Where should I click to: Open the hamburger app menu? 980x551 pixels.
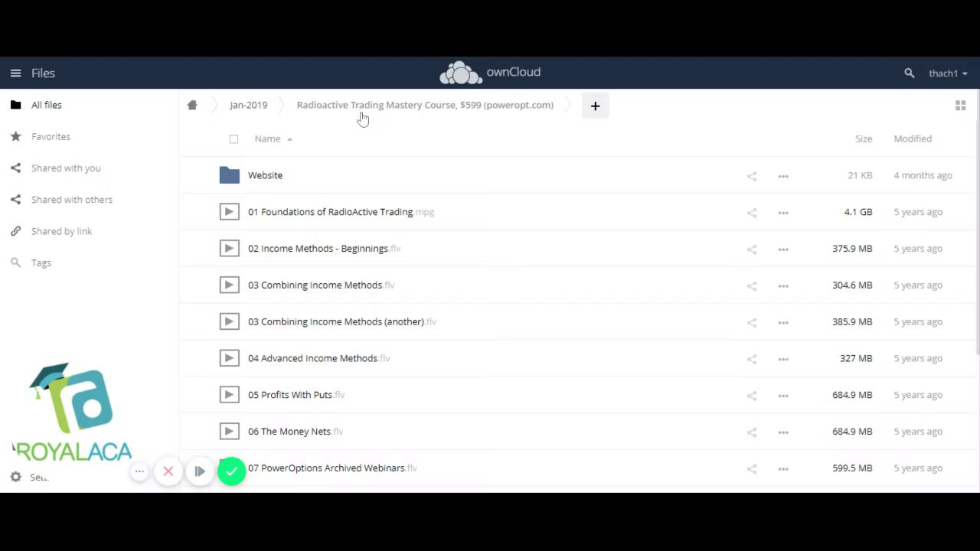tap(15, 73)
